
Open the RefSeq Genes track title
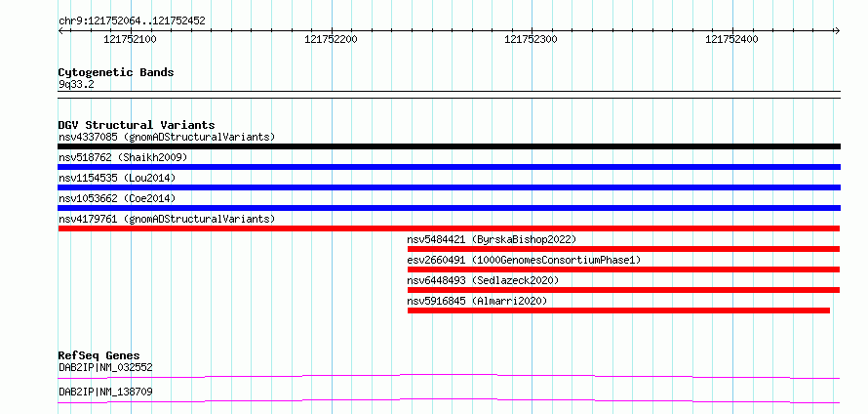pyautogui.click(x=99, y=355)
